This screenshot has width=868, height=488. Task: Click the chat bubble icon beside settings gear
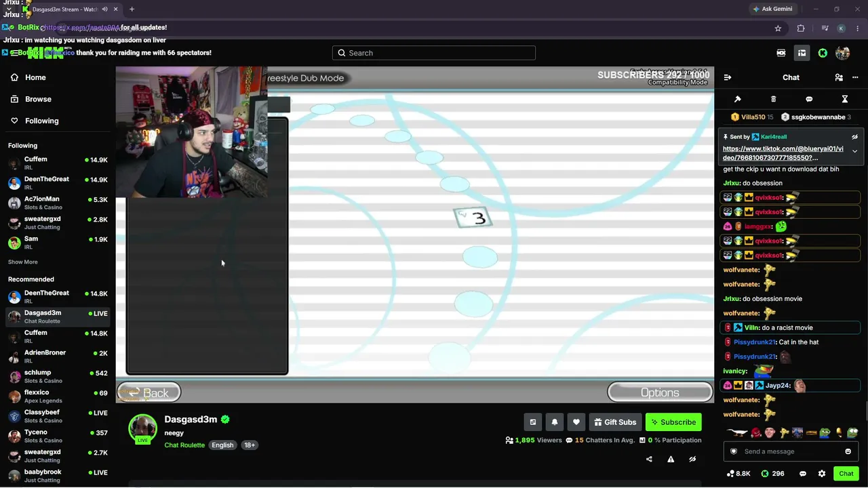803,474
